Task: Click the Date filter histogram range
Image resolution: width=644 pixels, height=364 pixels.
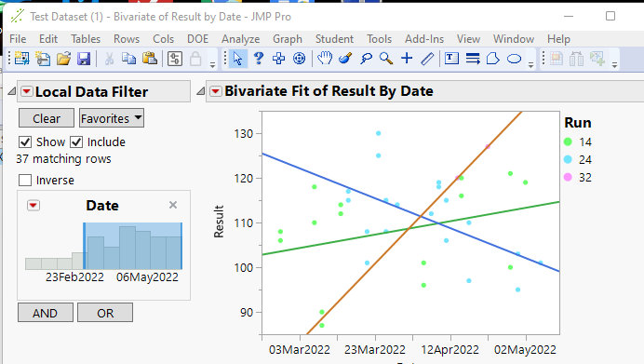Action: (x=133, y=246)
